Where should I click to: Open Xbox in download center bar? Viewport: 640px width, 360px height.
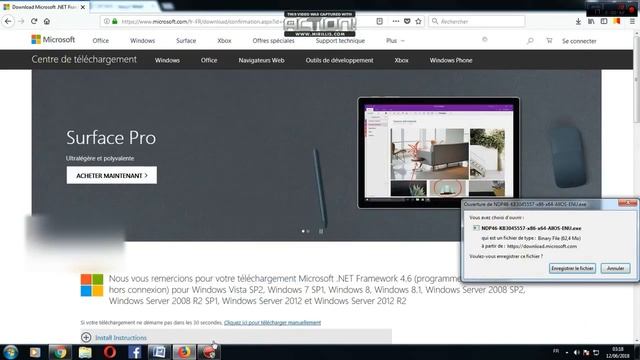(x=401, y=60)
